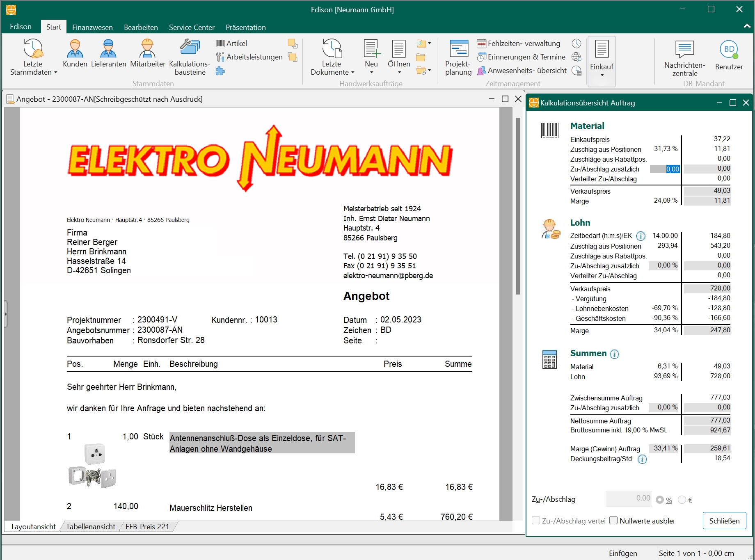This screenshot has height=560, width=755.
Task: Close the Kalkulationsübersicht Auftrag window
Action: click(746, 103)
